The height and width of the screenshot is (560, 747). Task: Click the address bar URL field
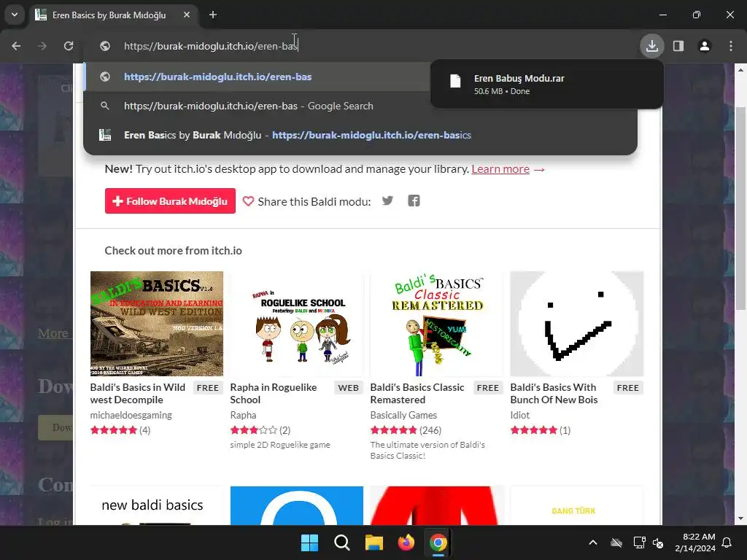[x=362, y=46]
